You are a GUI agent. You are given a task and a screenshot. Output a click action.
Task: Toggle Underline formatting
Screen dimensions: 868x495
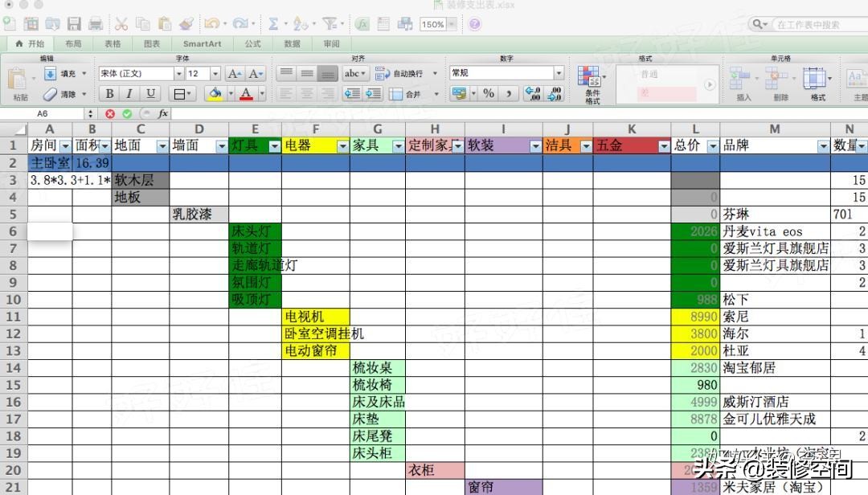[x=150, y=93]
